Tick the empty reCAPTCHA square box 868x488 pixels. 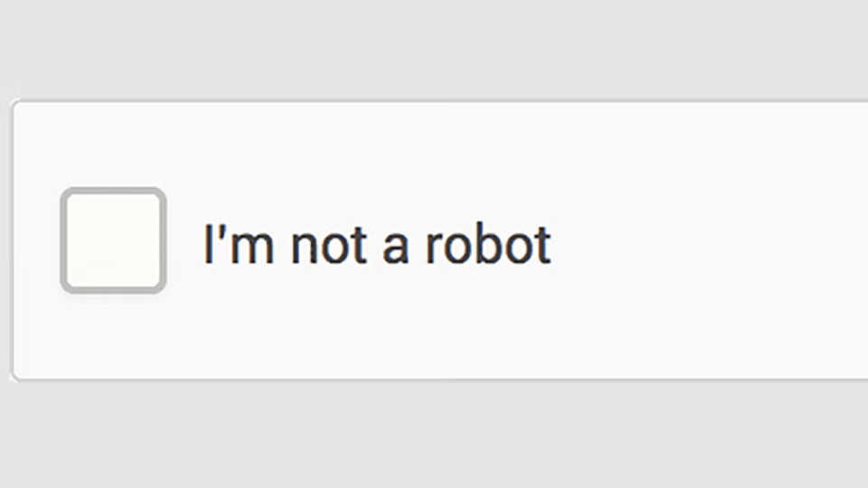click(x=114, y=240)
